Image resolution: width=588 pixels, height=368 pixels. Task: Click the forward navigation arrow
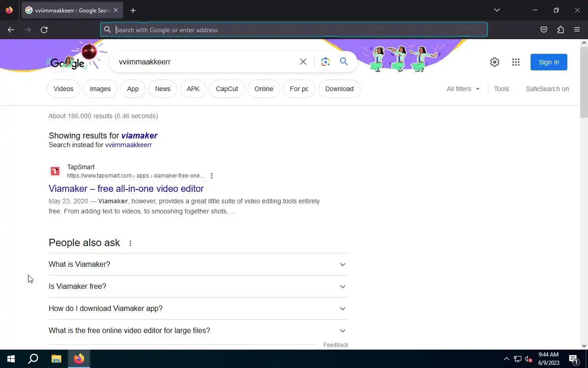(x=28, y=29)
